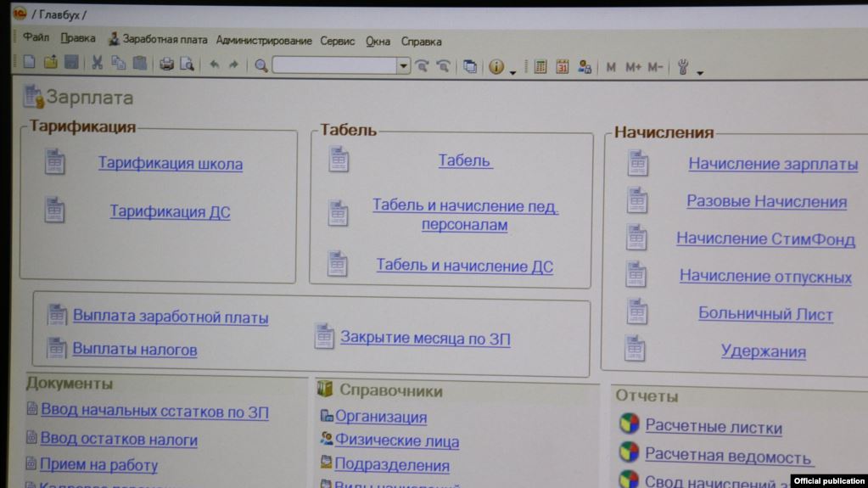Click the document icon beside Табель
Viewport: 868px width, 488px height.
click(x=339, y=160)
